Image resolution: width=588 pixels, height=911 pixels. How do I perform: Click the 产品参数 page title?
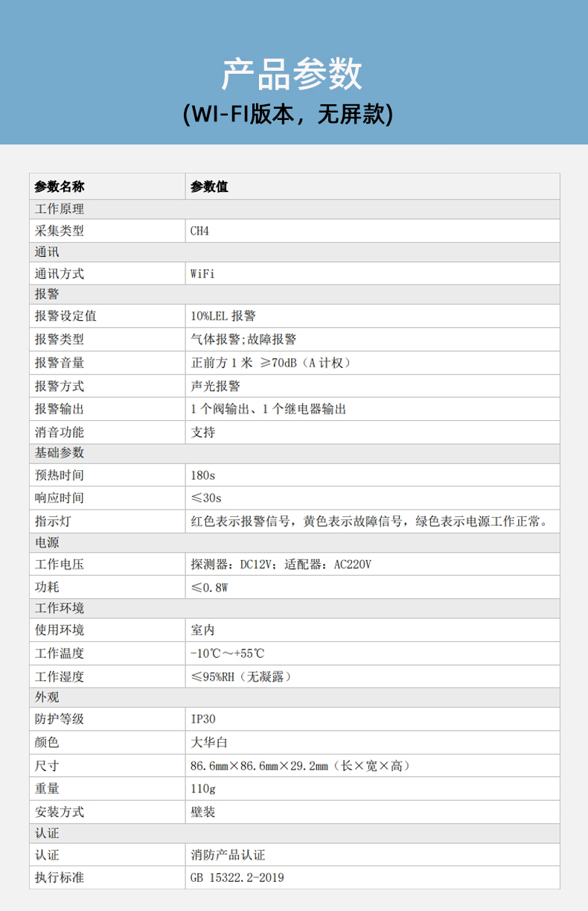coord(293,74)
